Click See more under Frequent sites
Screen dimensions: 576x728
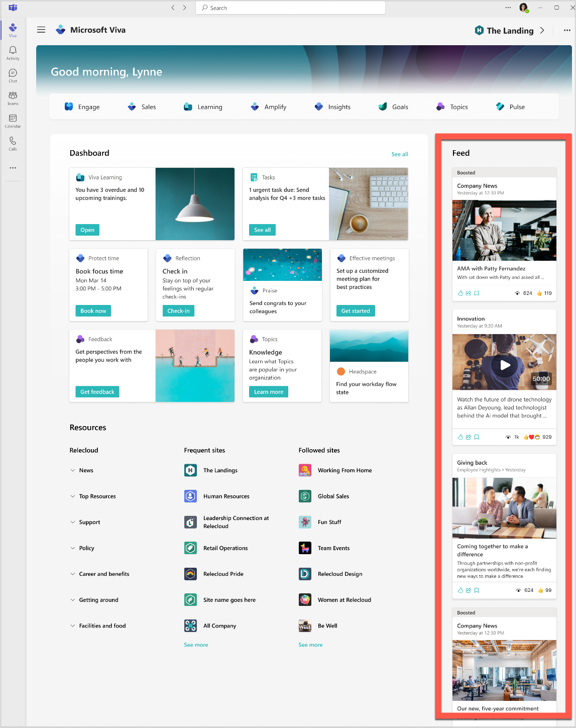pos(196,645)
